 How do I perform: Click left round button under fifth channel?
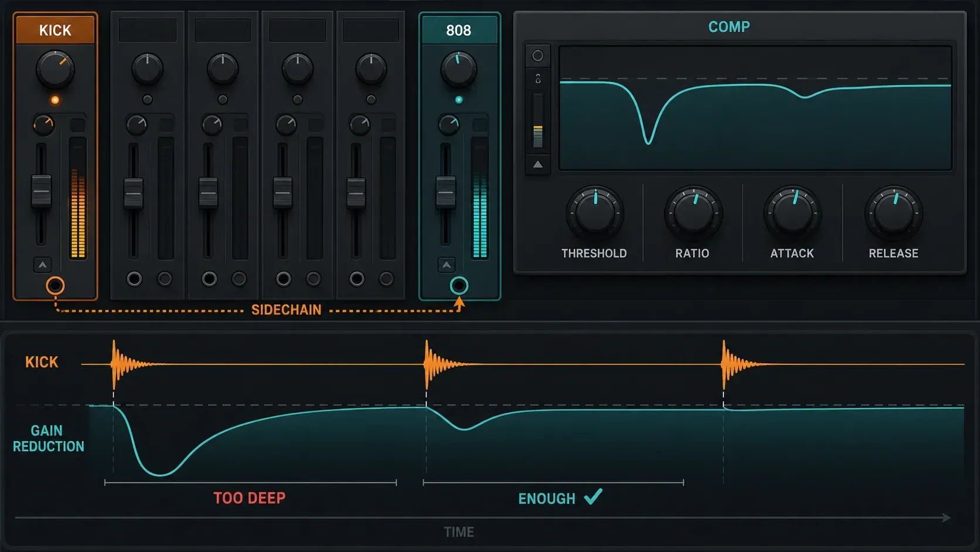pyautogui.click(x=356, y=279)
